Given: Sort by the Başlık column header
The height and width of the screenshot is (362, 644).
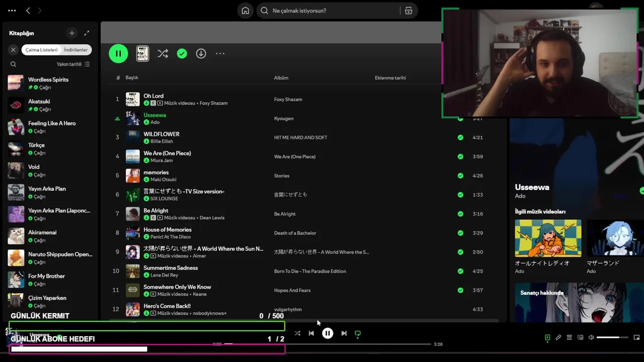Looking at the screenshot, I should [x=132, y=77].
